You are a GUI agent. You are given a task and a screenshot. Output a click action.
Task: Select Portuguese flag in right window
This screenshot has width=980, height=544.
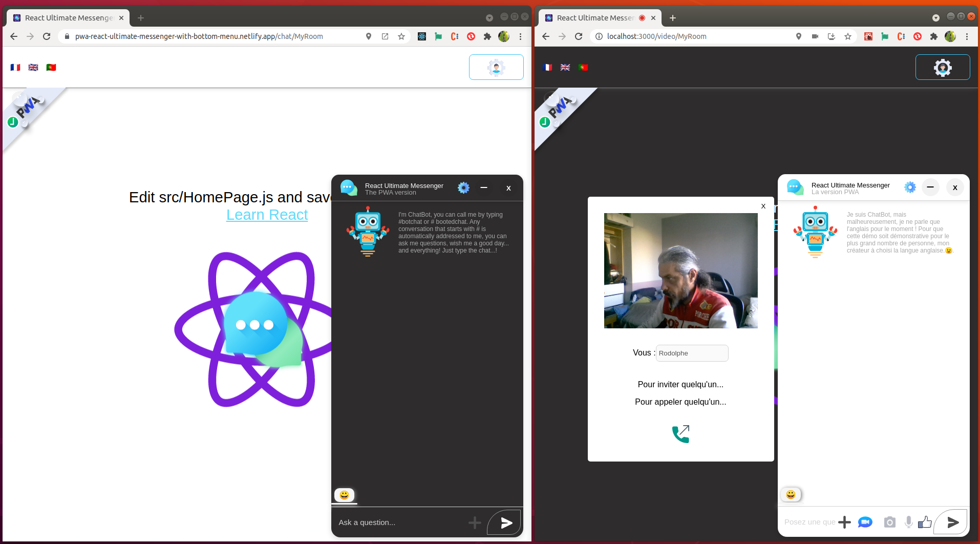click(583, 67)
